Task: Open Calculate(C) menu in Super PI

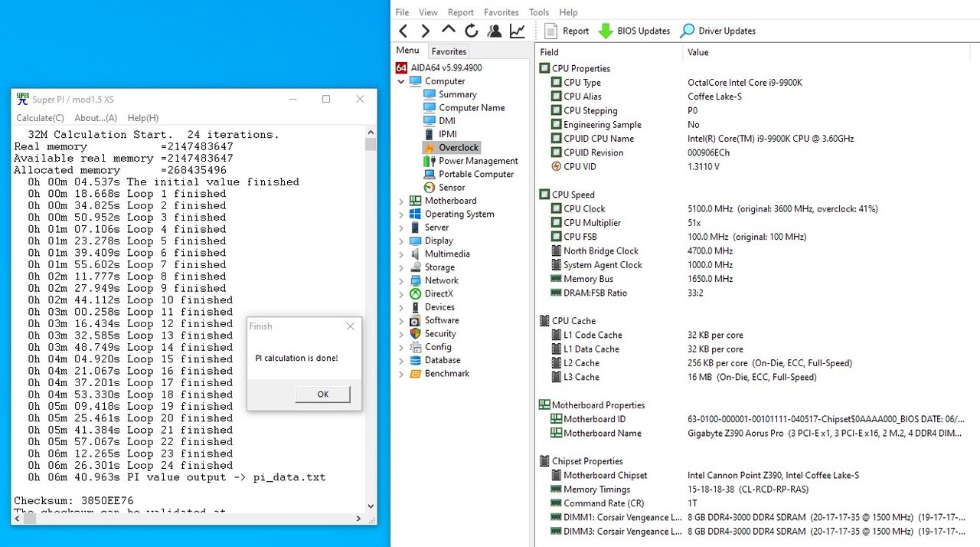Action: pyautogui.click(x=41, y=118)
